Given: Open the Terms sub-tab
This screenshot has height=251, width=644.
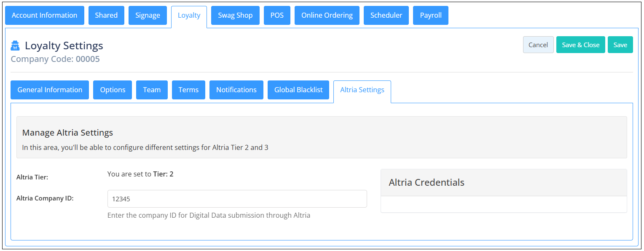Looking at the screenshot, I should (188, 90).
